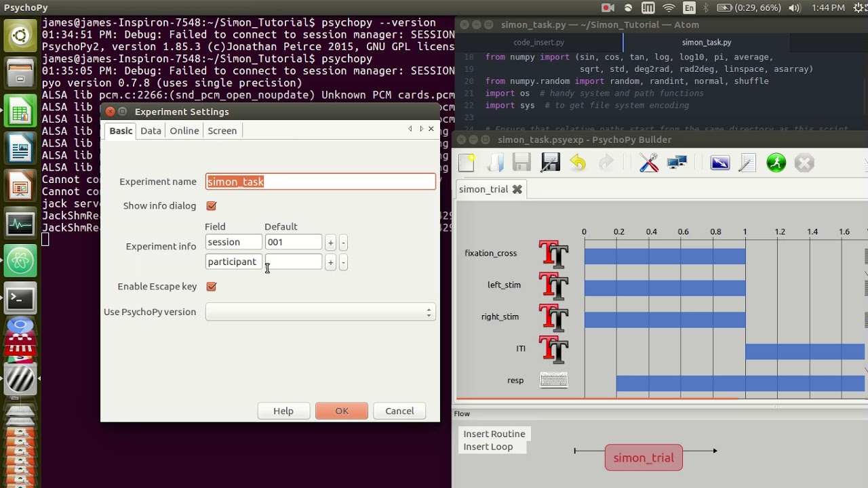Switch to Atom editor in launcher

pyautogui.click(x=20, y=260)
